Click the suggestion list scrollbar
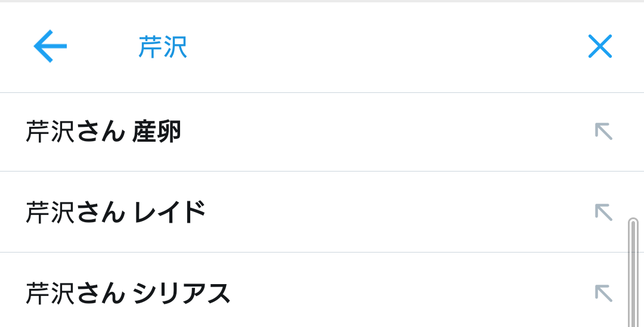The height and width of the screenshot is (327, 644). 633,272
